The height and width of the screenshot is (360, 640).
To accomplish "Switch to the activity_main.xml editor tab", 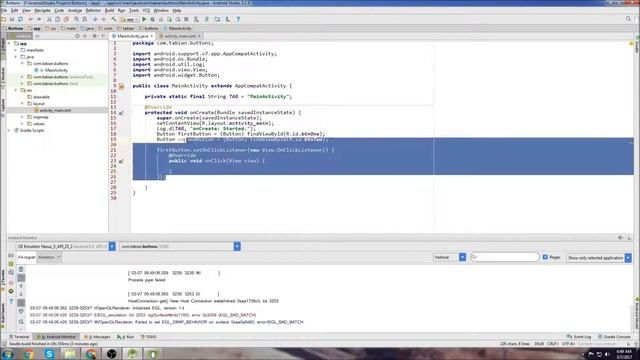I will [x=180, y=36].
